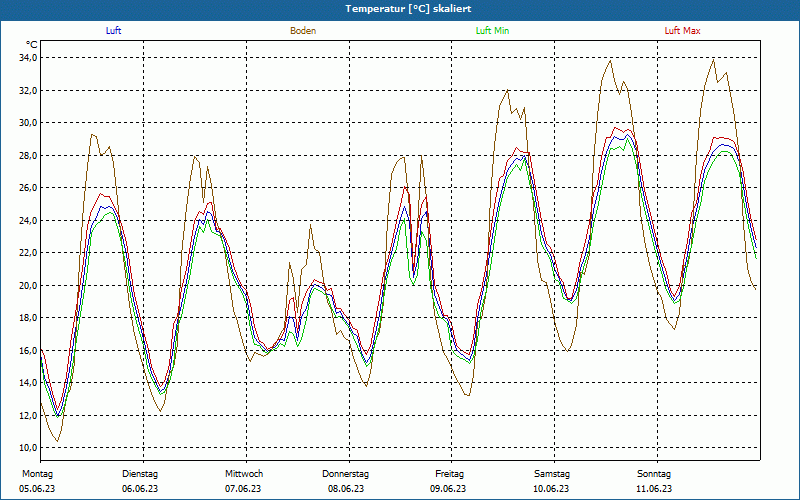Click the '12,0' y-axis value

tap(28, 415)
